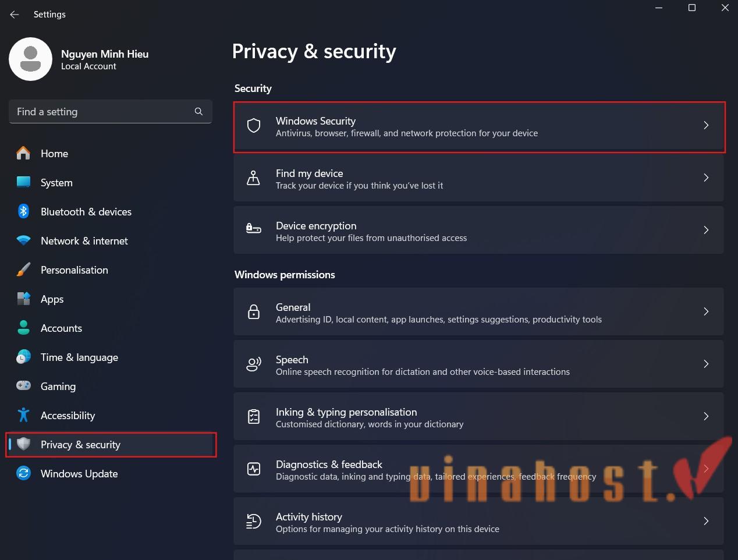
Task: Select Accessibility in the sidebar
Action: click(111, 416)
